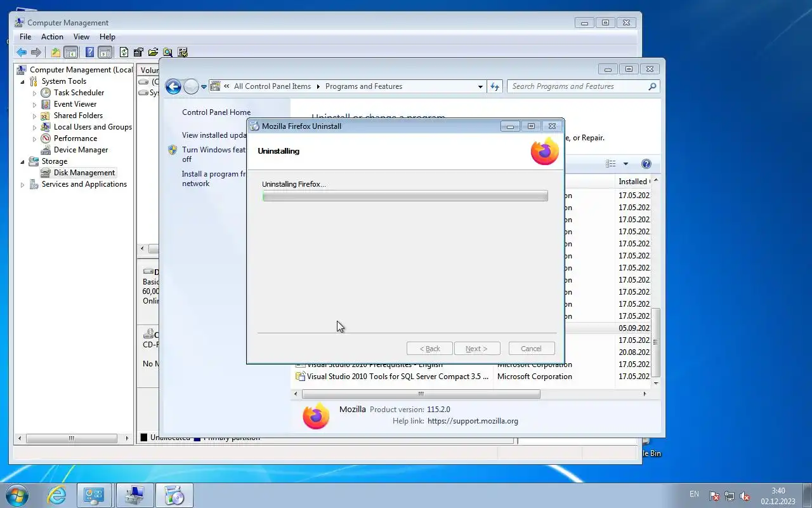Viewport: 812px width, 508px height.
Task: Open the view options dropdown arrow
Action: [625, 164]
